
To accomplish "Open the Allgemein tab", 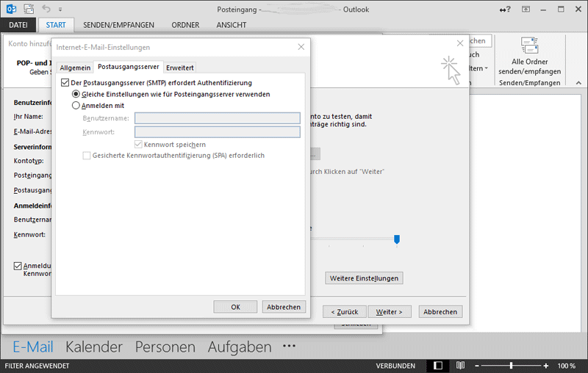I will click(x=75, y=68).
